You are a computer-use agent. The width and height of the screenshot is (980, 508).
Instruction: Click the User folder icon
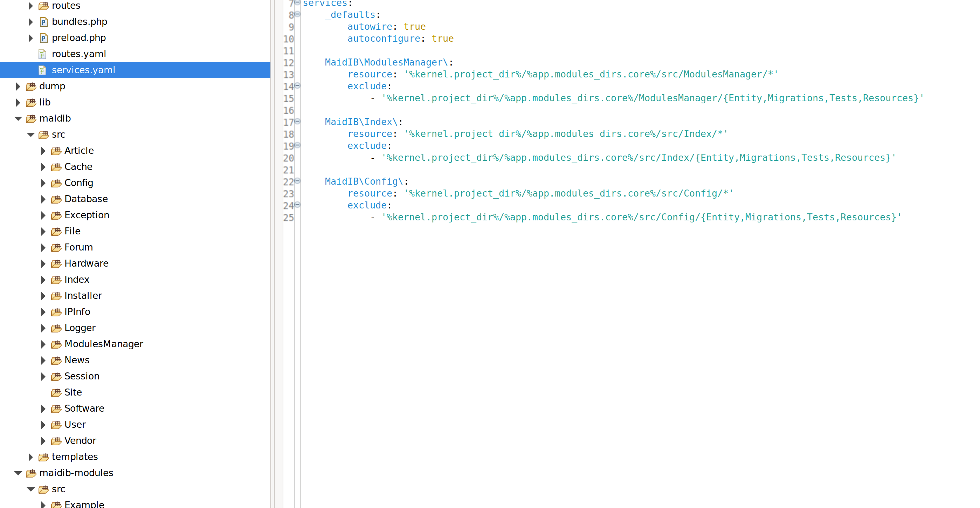56,425
